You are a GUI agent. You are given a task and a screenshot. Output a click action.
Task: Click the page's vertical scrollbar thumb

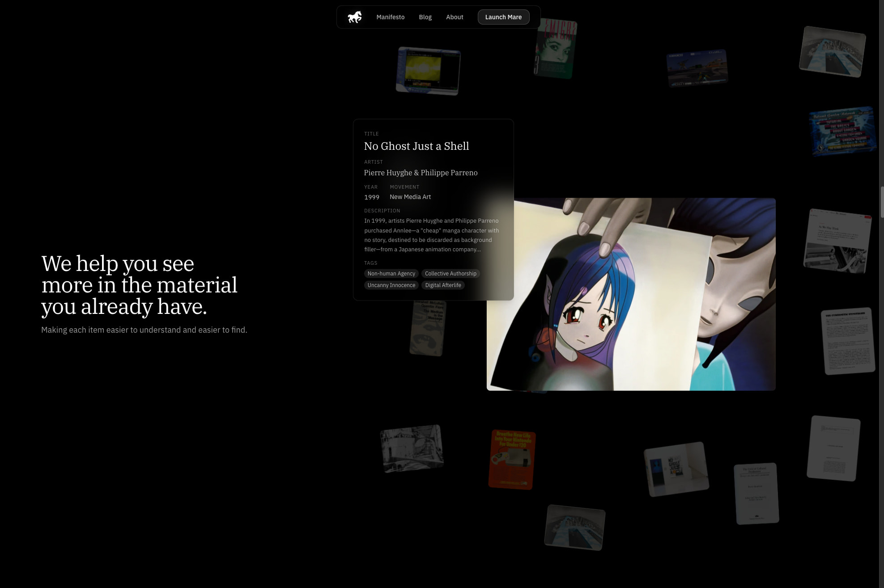point(881,202)
